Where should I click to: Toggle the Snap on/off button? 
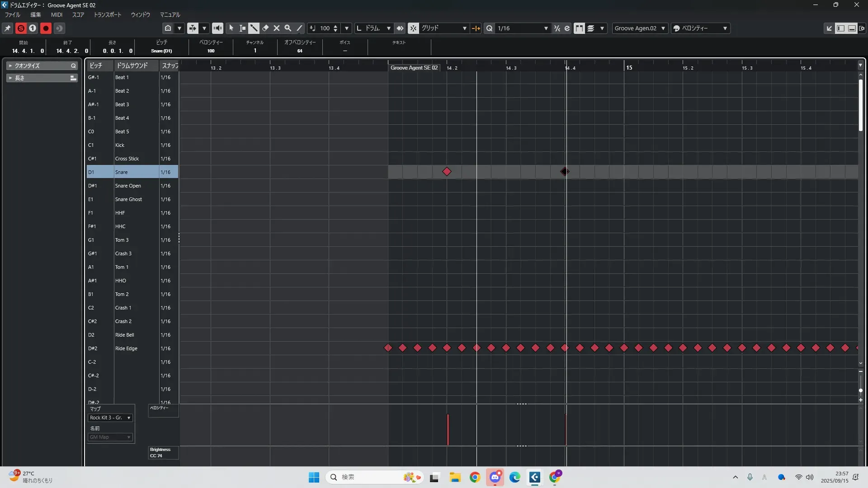[x=413, y=28]
